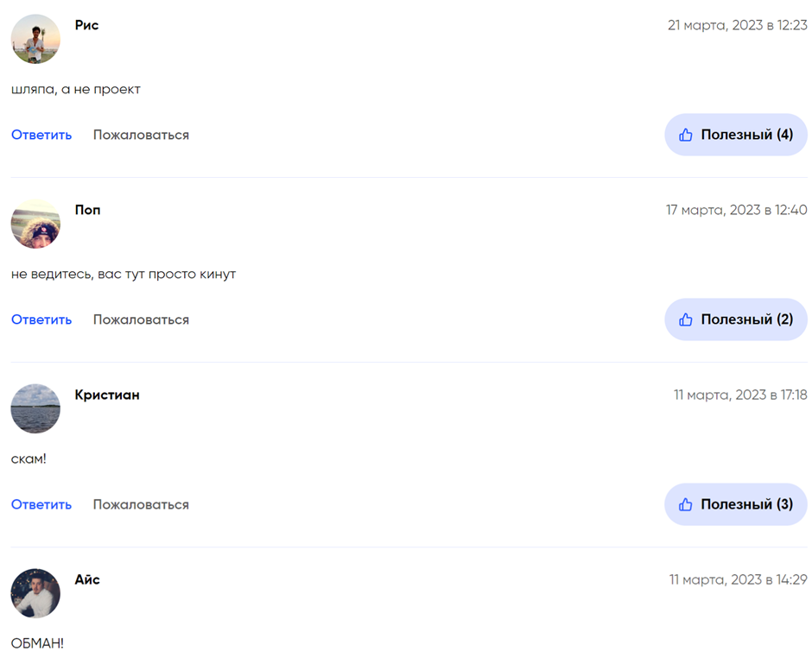
Task: Report Рис's comment via Пожаловаться
Action: tap(141, 135)
